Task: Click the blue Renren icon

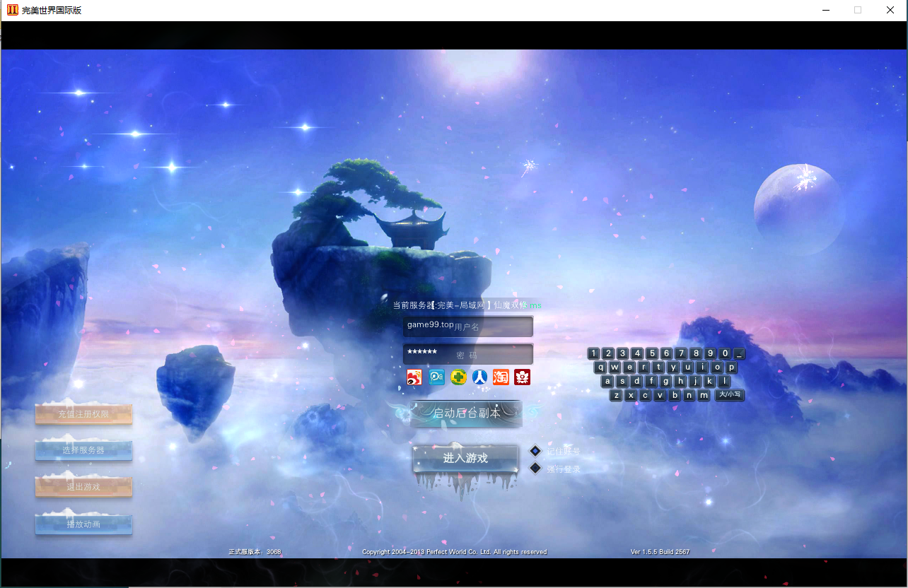Action: [479, 377]
